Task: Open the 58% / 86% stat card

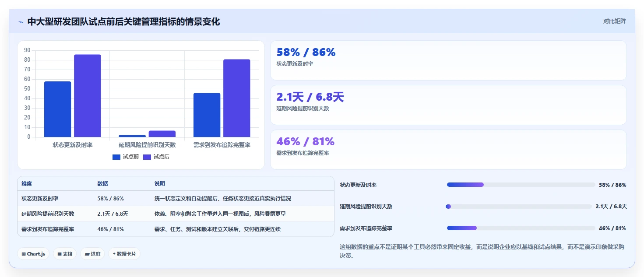Action: [448, 60]
